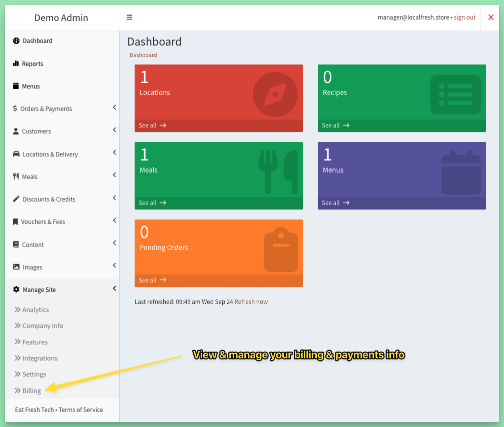Screen dimensions: 504x427
Task: Click See all on Pending Orders card
Action: 152,280
